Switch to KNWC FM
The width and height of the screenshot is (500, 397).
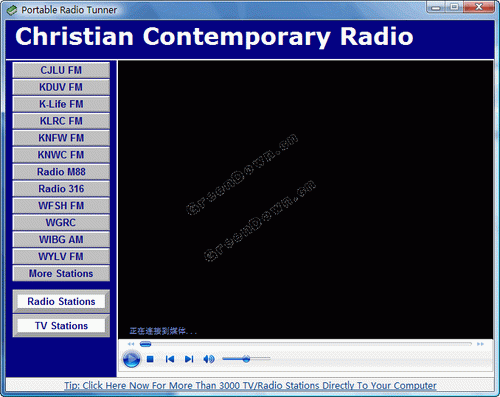61,155
